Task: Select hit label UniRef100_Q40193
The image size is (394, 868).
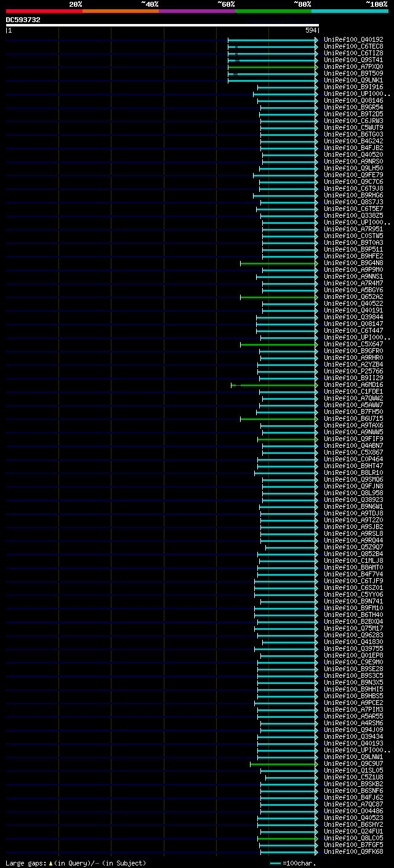Action: 353,743
